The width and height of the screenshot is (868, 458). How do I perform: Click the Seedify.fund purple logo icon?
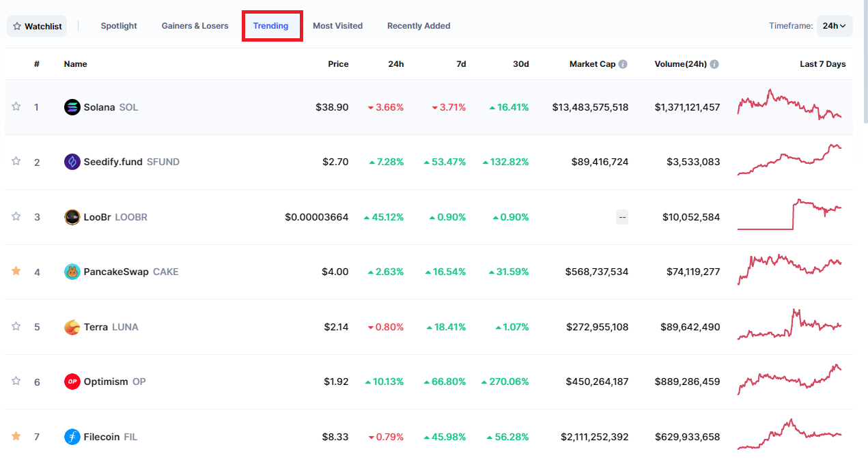click(x=72, y=162)
